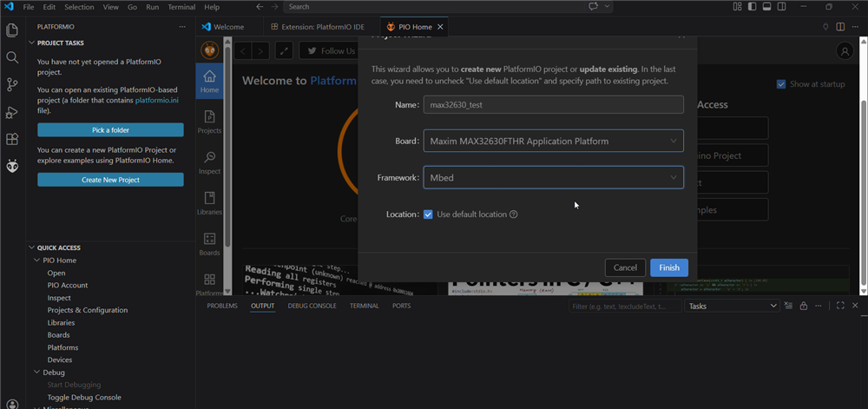Screen dimensions: 868x409
Task: Open PlatformIO sidebar more actions ellipsis
Action: point(182,27)
